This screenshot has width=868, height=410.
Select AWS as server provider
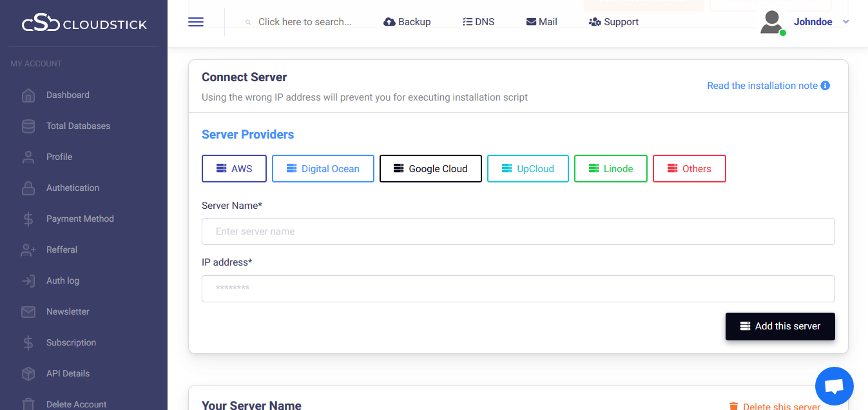coord(234,169)
